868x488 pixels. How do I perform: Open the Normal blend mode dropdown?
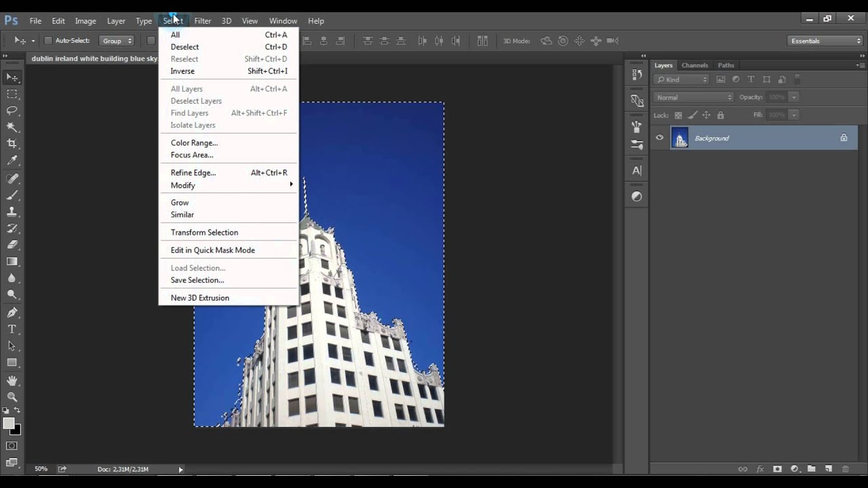pyautogui.click(x=693, y=97)
